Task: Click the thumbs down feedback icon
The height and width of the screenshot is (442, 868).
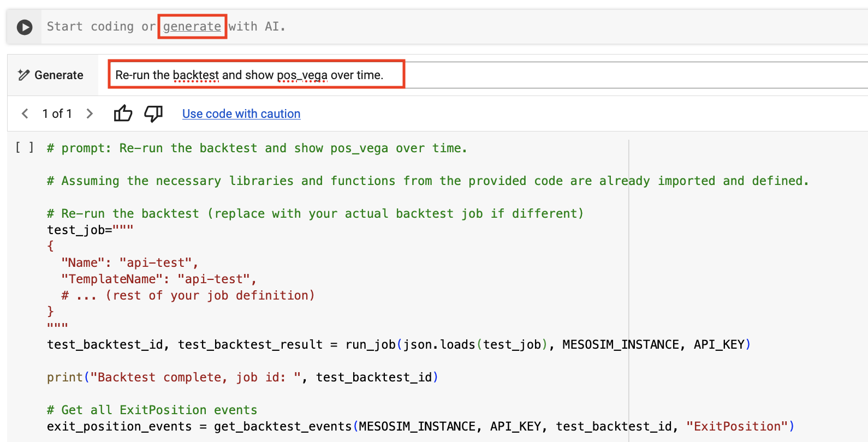Action: [x=153, y=114]
